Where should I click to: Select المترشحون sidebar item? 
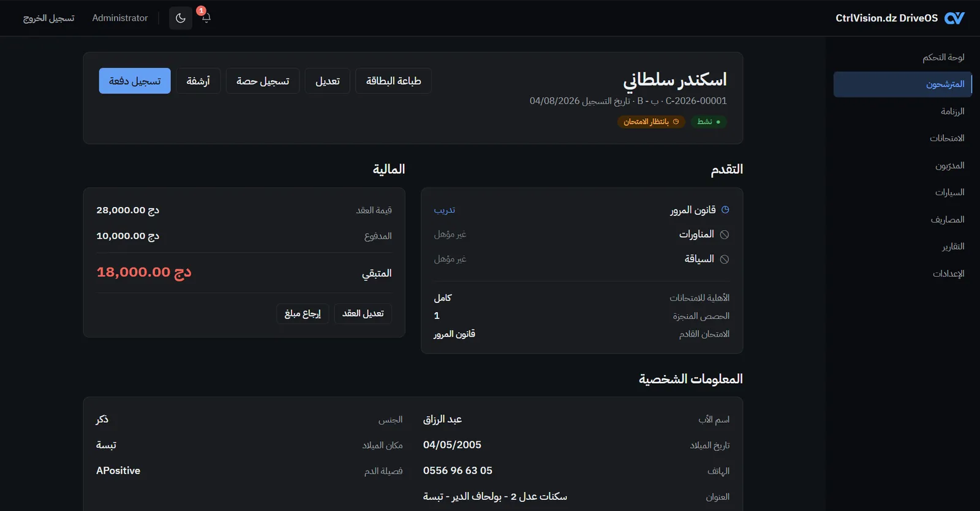tap(903, 84)
